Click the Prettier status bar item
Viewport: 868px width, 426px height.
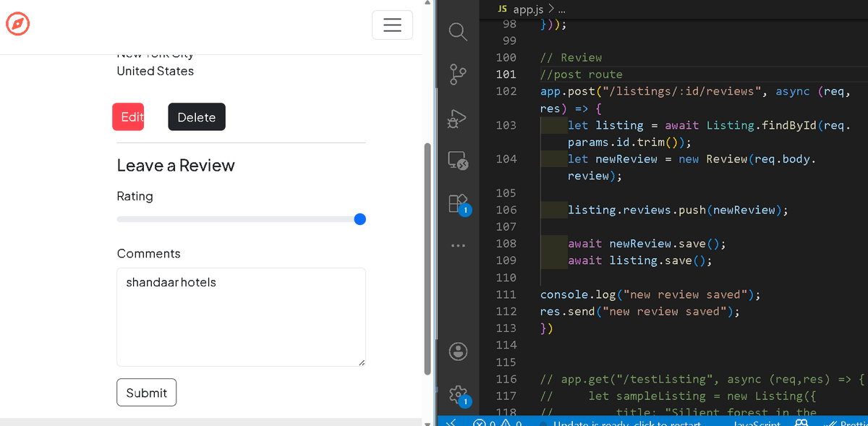[845, 422]
